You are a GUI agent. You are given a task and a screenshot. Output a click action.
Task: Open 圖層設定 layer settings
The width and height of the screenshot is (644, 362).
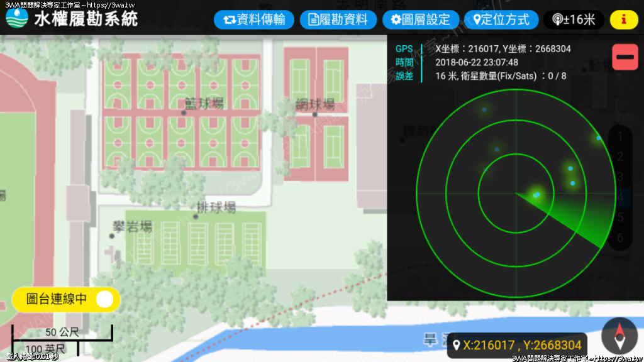[420, 20]
